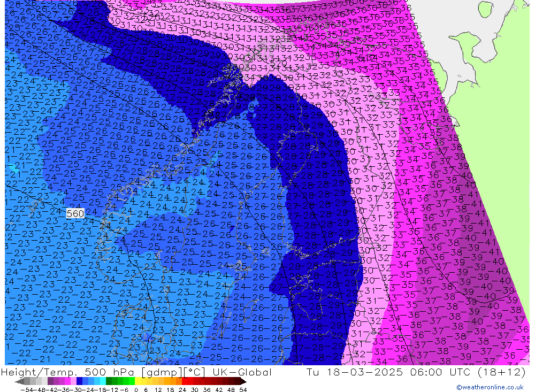
Task: Click the 'Tu' weekday abbreviation
Action: click(x=313, y=372)
